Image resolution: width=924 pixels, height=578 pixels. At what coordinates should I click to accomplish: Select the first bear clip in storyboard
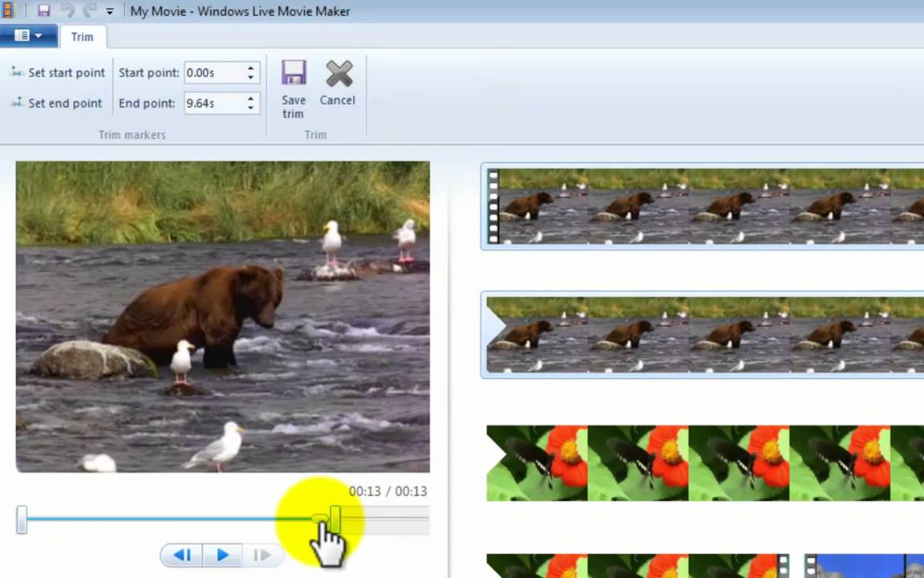point(703,206)
